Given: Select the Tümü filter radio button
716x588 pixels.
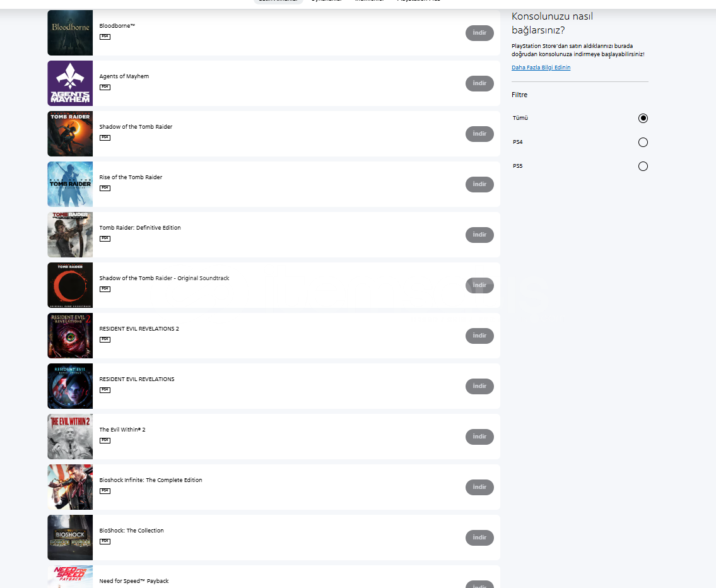Looking at the screenshot, I should click(643, 118).
